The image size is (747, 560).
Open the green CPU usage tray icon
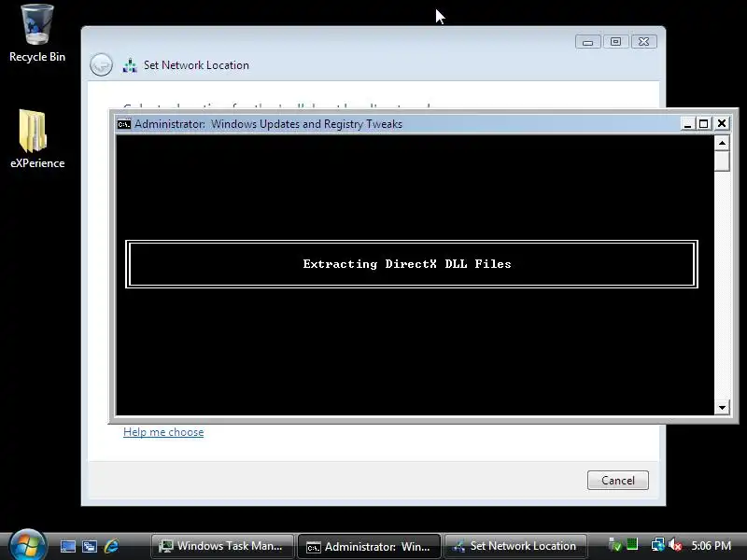[x=632, y=544]
